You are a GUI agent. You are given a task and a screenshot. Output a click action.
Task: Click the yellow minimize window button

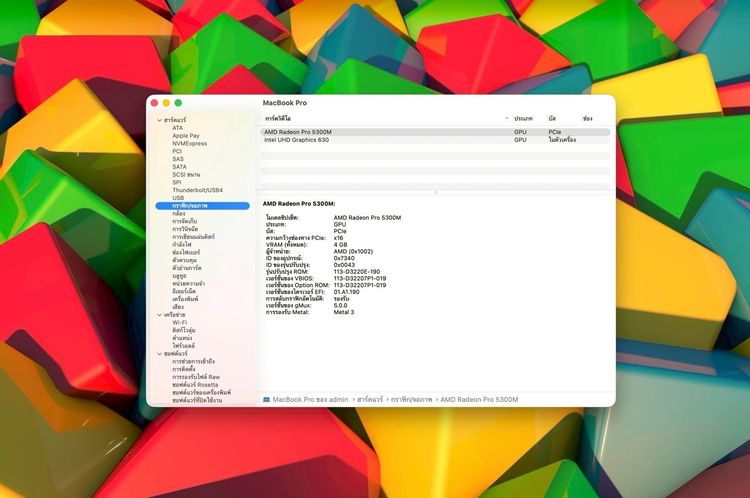[x=166, y=103]
